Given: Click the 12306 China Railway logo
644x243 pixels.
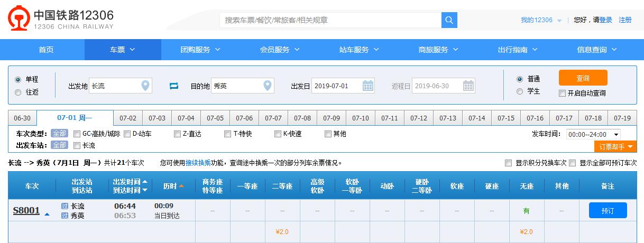Looking at the screenshot, I should tap(61, 20).
